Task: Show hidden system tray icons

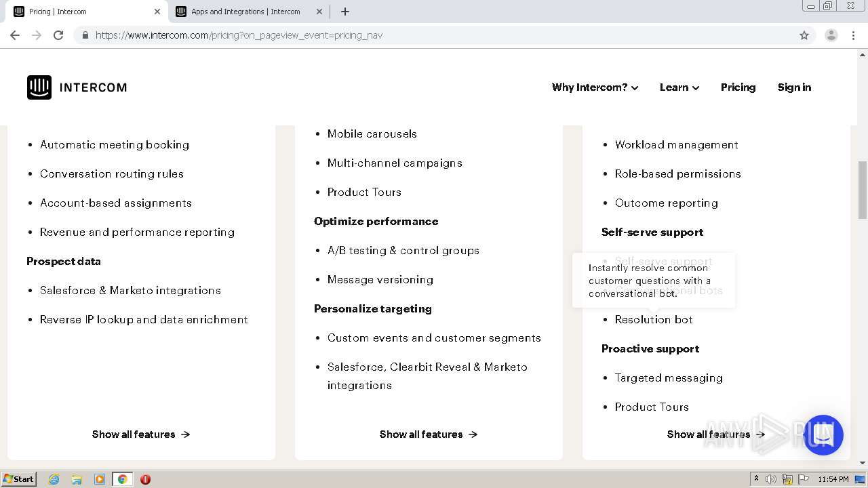Action: (756, 479)
